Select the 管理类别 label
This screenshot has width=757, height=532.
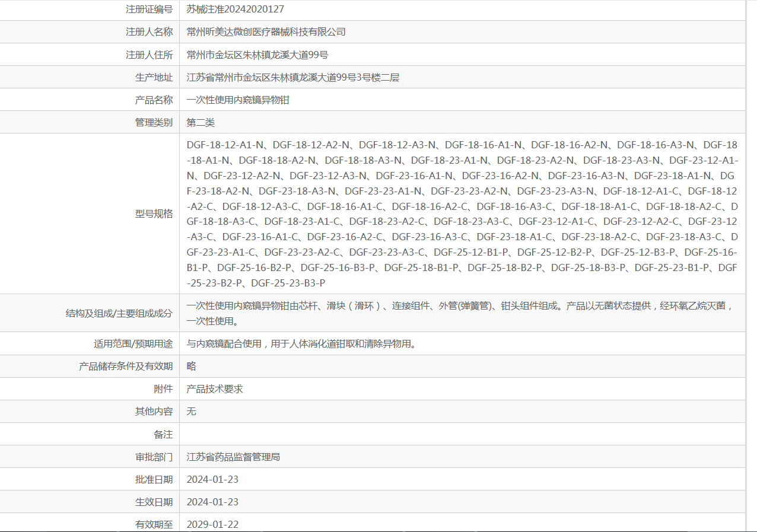[x=154, y=122]
